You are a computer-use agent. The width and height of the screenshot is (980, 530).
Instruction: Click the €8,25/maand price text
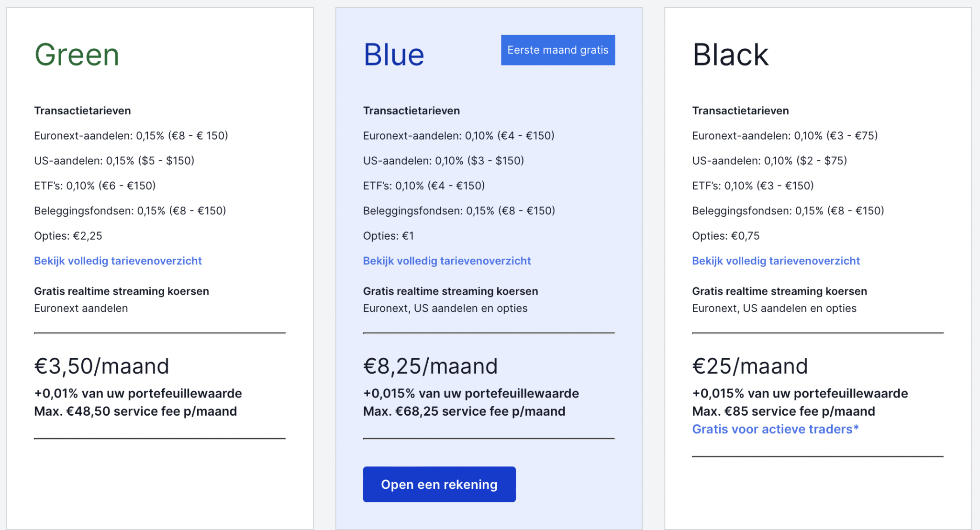(x=430, y=366)
